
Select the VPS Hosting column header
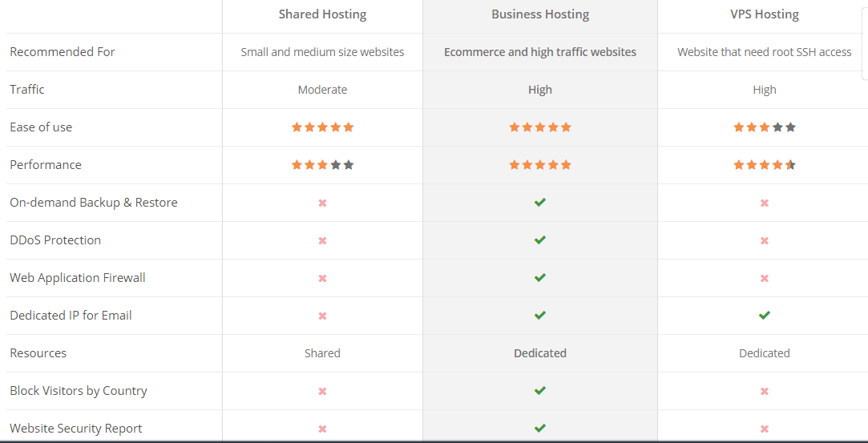(x=765, y=14)
